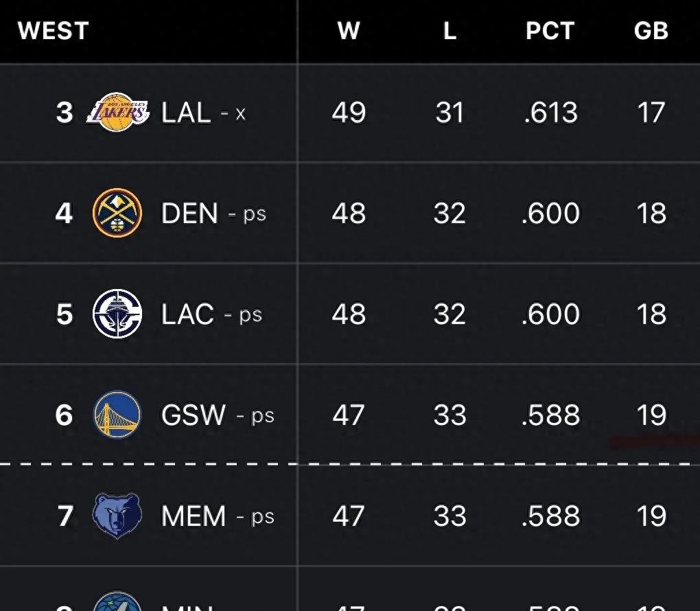Image resolution: width=700 pixels, height=611 pixels.
Task: Sort standings by the W column header
Action: click(349, 31)
